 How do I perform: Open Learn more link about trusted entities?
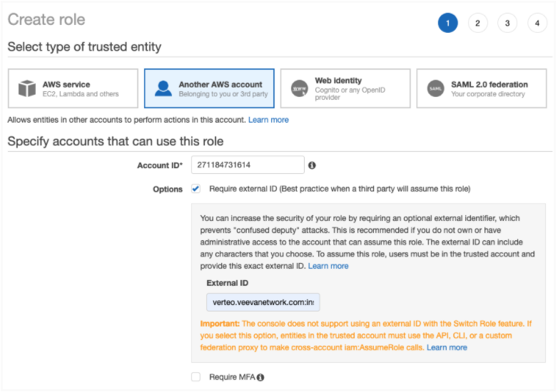(x=269, y=120)
